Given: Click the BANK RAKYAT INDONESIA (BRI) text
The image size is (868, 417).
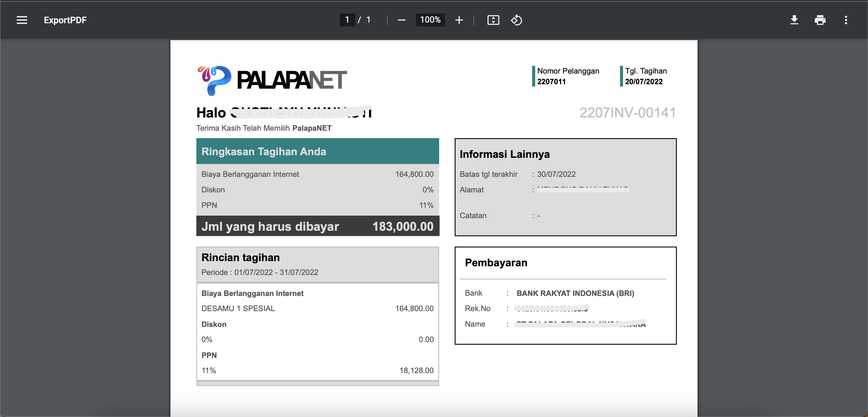Looking at the screenshot, I should click(575, 293).
